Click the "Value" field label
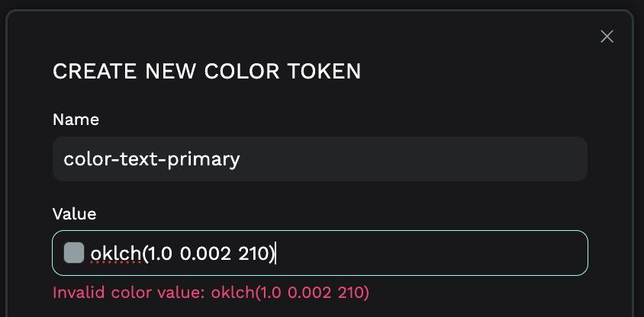This screenshot has width=644, height=317. click(x=74, y=214)
